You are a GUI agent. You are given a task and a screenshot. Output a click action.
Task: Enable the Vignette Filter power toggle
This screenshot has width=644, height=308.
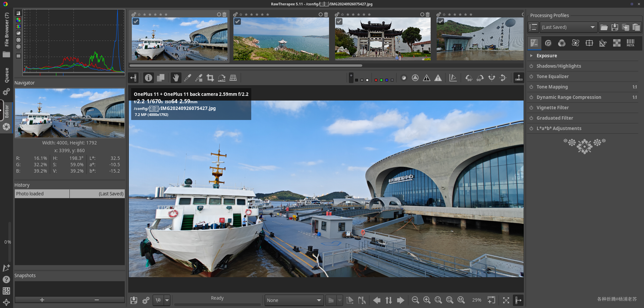click(x=531, y=108)
